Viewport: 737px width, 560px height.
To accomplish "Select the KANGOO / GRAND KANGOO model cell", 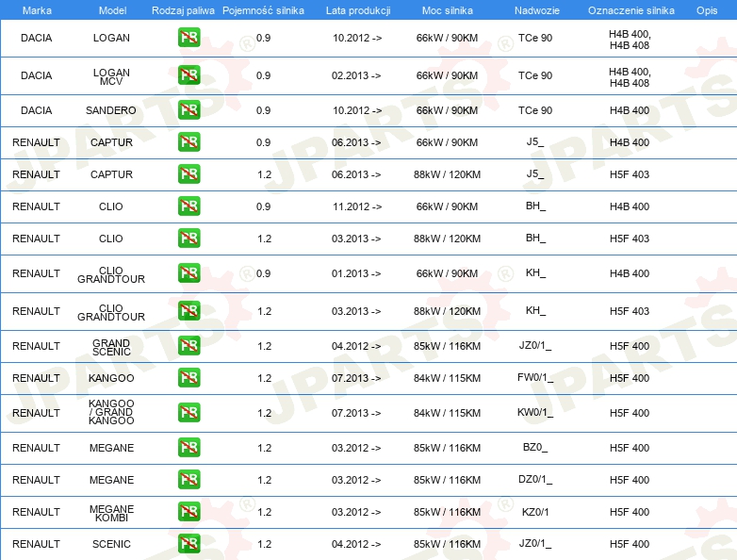I will (111, 412).
